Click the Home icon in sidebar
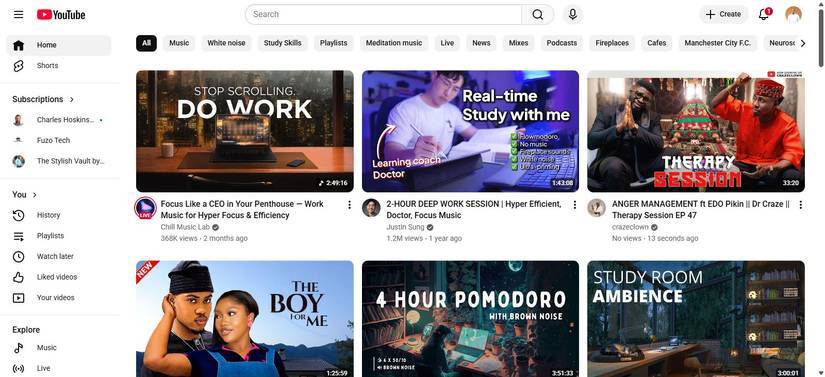 pos(18,45)
